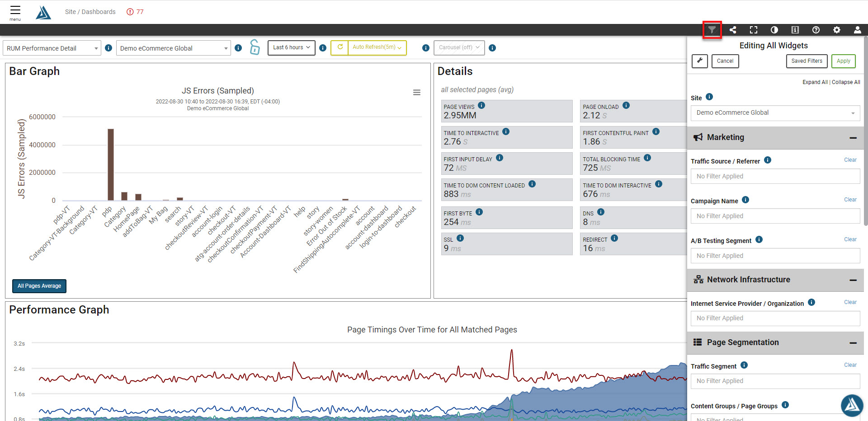Open settings gear icon
868x421 pixels.
coord(837,30)
